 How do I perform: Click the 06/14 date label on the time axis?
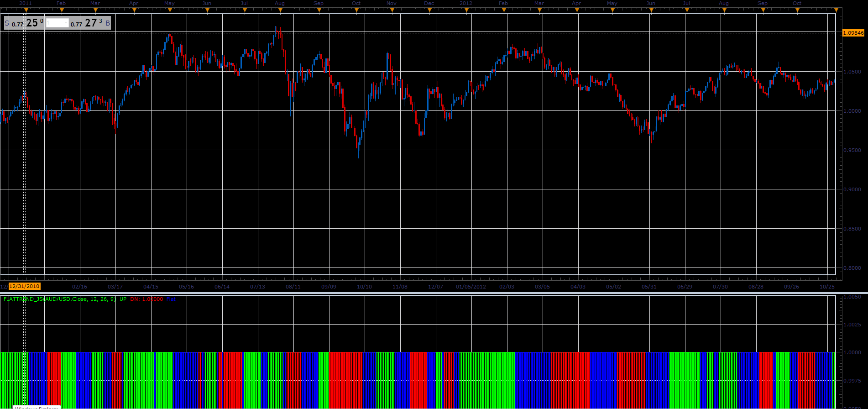pos(222,287)
